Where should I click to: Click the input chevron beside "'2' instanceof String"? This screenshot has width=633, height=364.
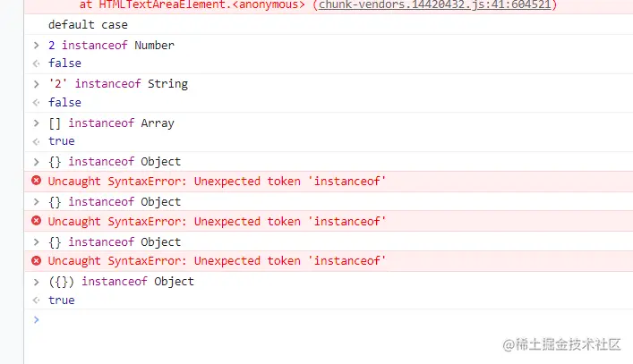tap(36, 84)
